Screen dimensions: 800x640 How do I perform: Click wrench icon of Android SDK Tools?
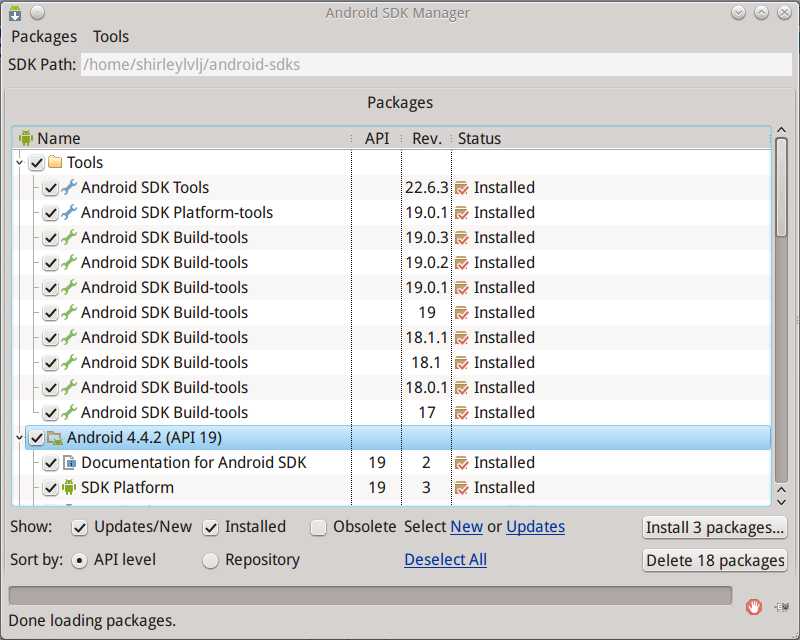coord(69,188)
